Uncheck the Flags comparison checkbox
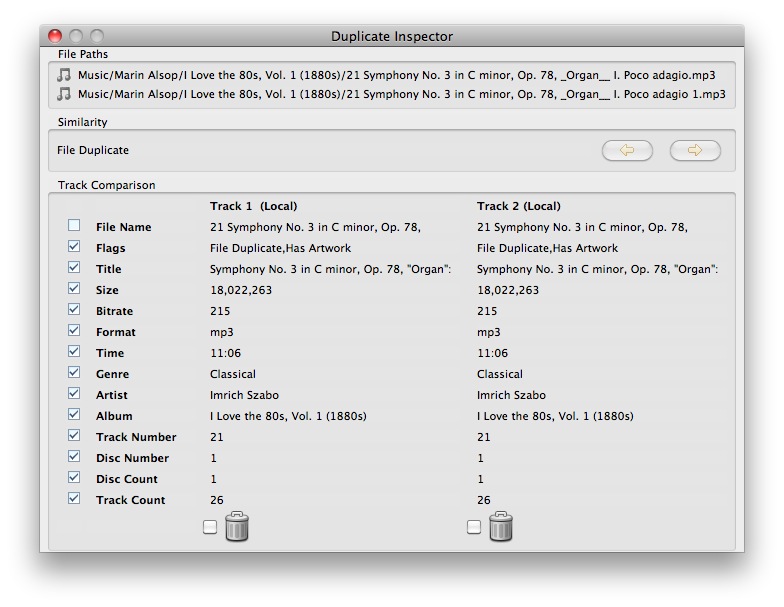 [x=74, y=247]
